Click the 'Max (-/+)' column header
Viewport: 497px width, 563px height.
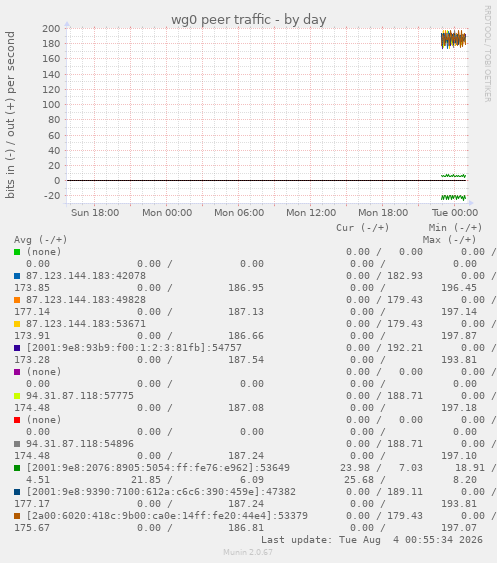[449, 239]
